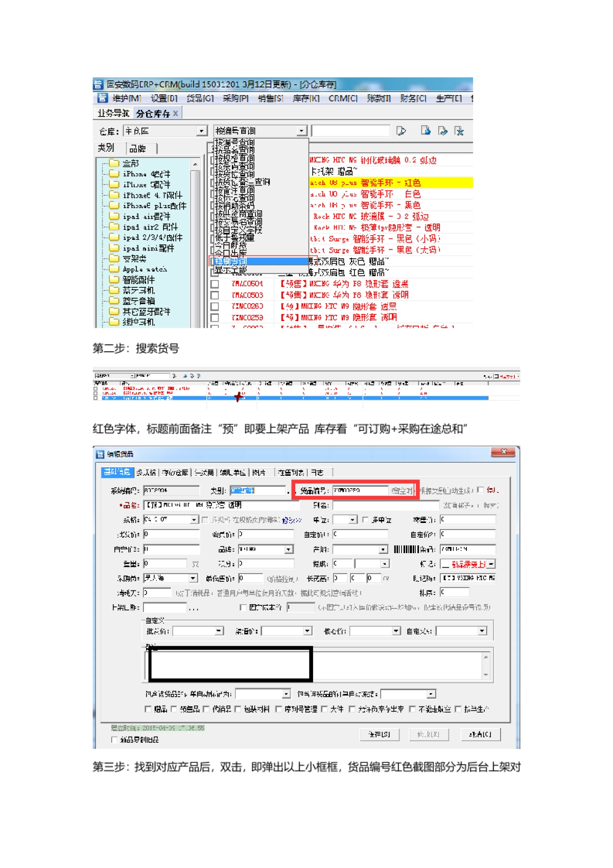Click the search text input field
The height and width of the screenshot is (868, 613).
point(350,131)
